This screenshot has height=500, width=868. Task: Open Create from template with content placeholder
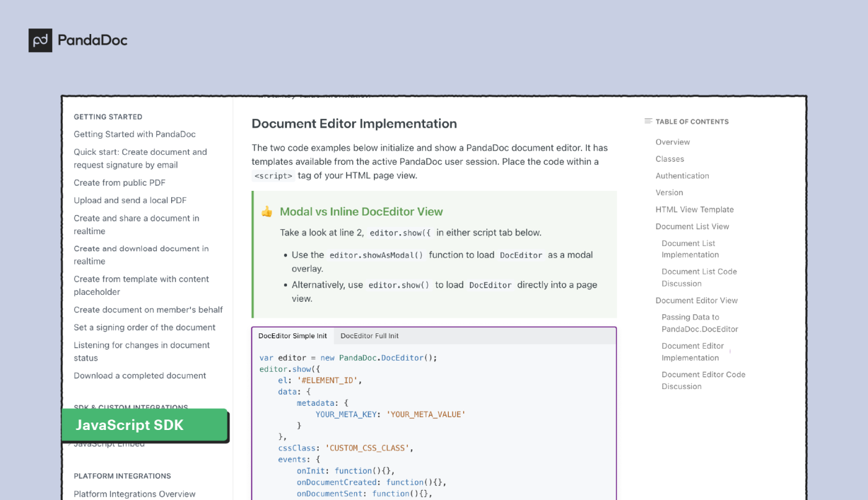click(141, 286)
